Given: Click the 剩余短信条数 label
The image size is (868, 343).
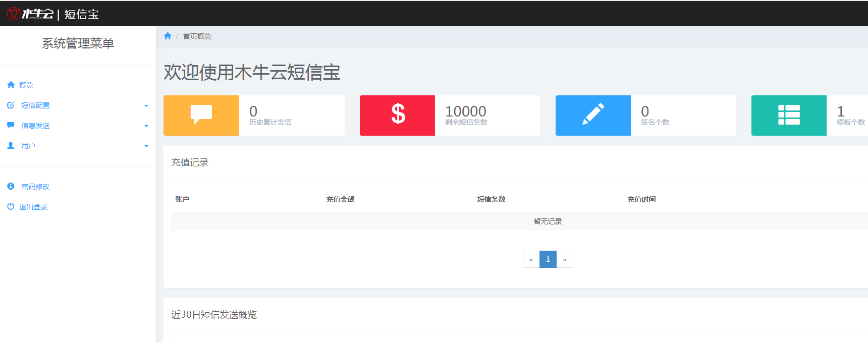Looking at the screenshot, I should pyautogui.click(x=466, y=122).
